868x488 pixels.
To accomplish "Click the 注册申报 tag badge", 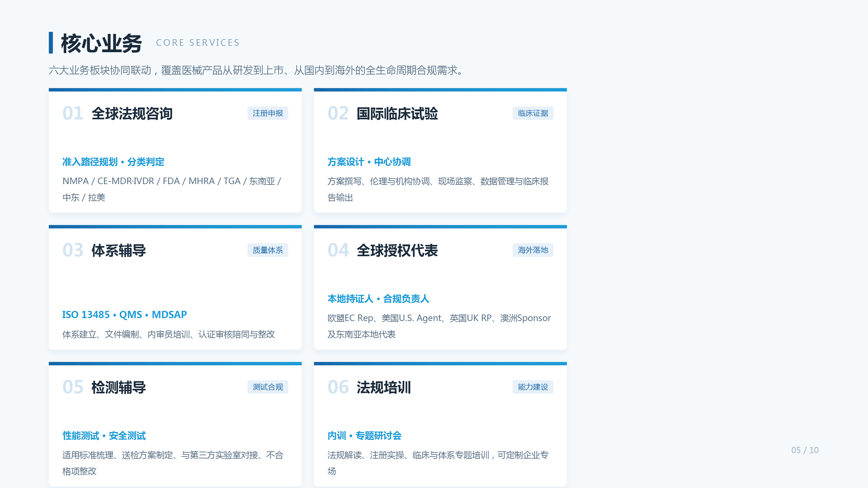I will (268, 113).
